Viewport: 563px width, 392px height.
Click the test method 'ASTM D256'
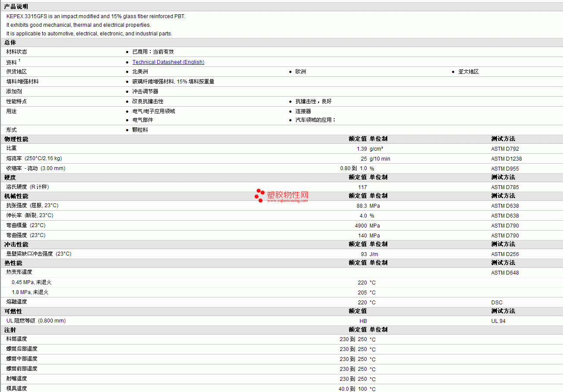click(505, 254)
